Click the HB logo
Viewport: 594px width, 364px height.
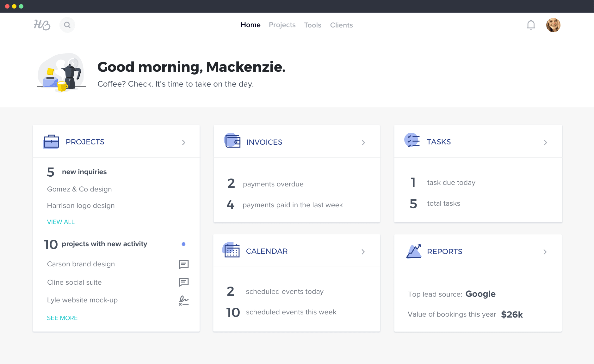point(42,25)
